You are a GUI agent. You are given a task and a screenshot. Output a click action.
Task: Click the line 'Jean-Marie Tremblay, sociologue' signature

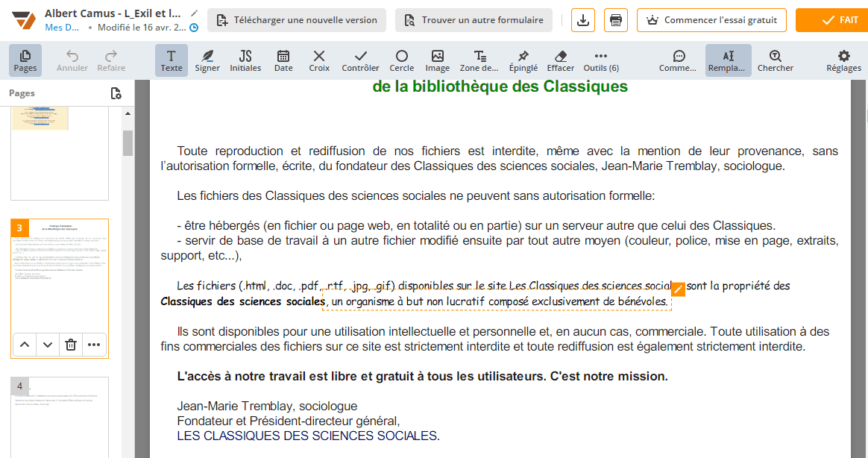click(268, 406)
